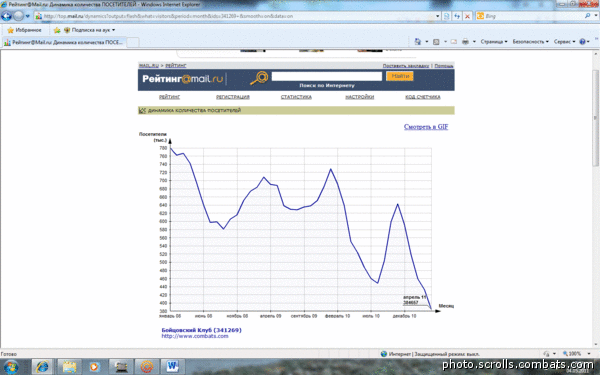Click the orange Найти search button
Image resolution: width=600 pixels, height=375 pixels.
click(399, 76)
